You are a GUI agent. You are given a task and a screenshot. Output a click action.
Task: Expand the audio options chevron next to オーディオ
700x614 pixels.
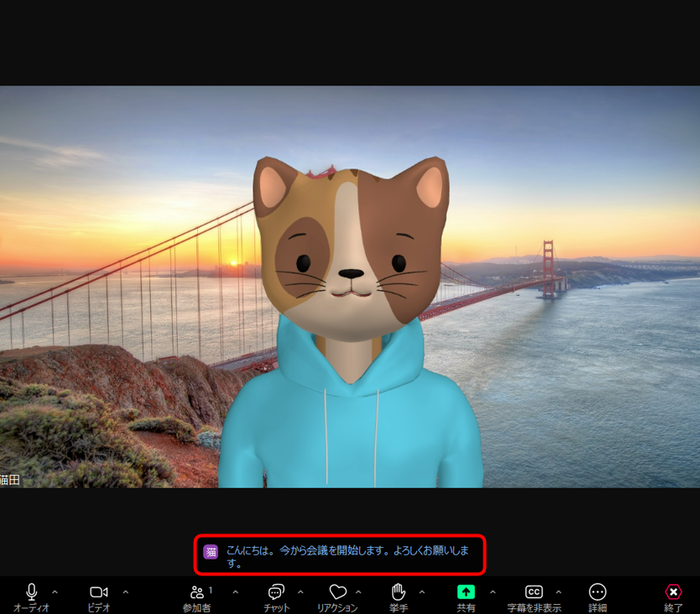tap(55, 592)
